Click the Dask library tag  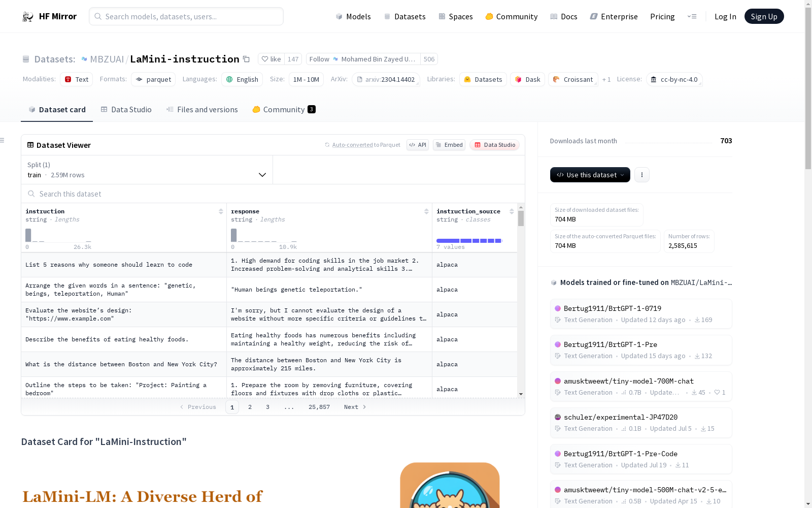[x=527, y=79]
